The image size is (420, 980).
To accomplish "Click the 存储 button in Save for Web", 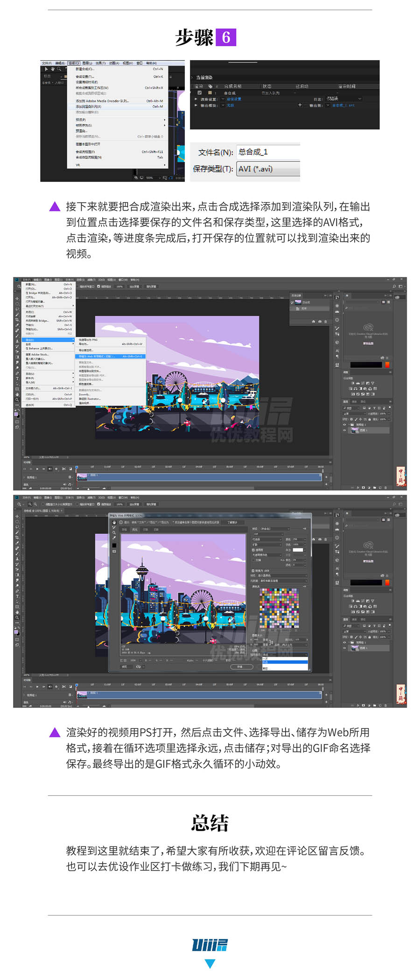I will 242,666.
